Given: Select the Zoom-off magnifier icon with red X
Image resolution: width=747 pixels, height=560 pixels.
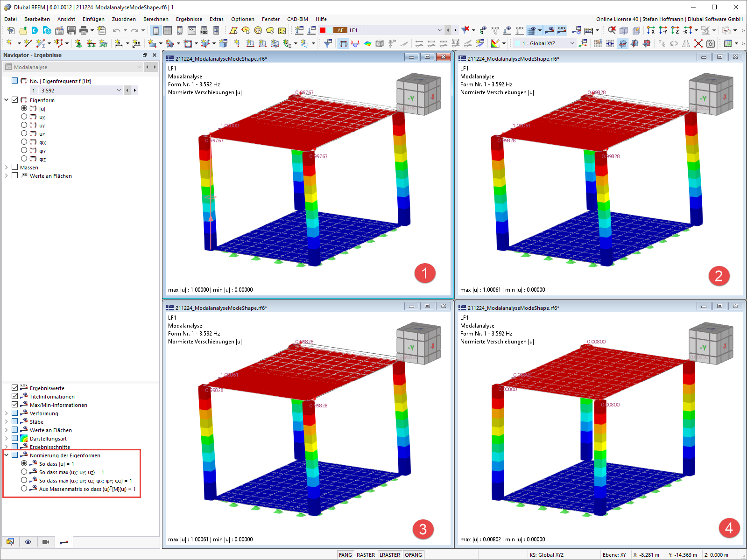Looking at the screenshot, I should click(x=611, y=30).
